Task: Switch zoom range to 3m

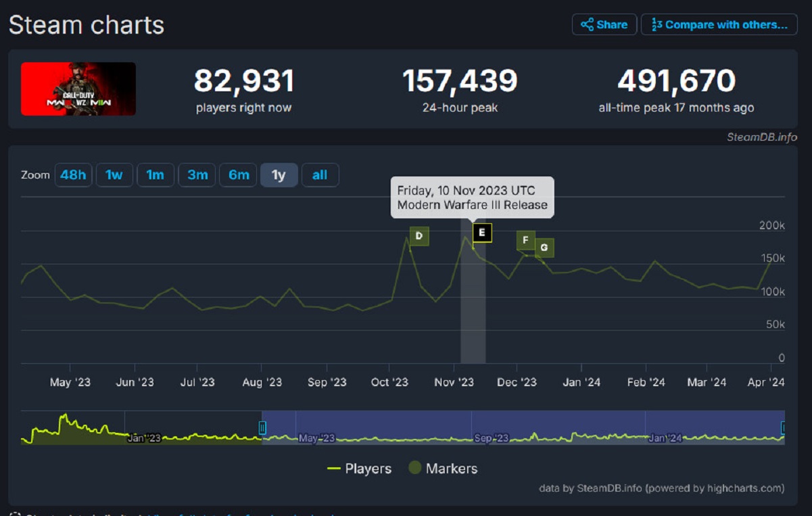Action: pyautogui.click(x=197, y=175)
